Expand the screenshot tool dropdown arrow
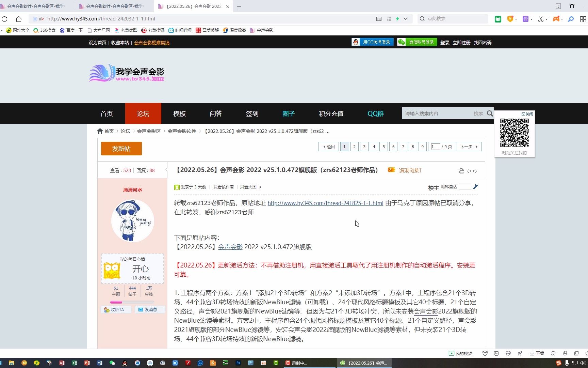 tap(546, 19)
